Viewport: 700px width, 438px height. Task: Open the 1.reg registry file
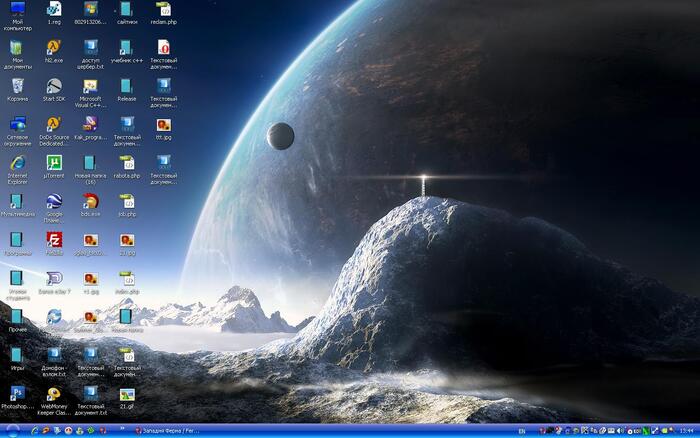54,10
